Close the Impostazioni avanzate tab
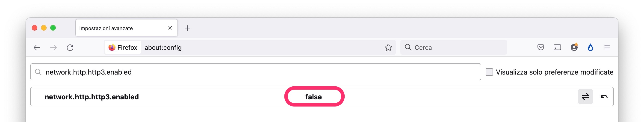Screen dimensions: 644x122 [170, 28]
